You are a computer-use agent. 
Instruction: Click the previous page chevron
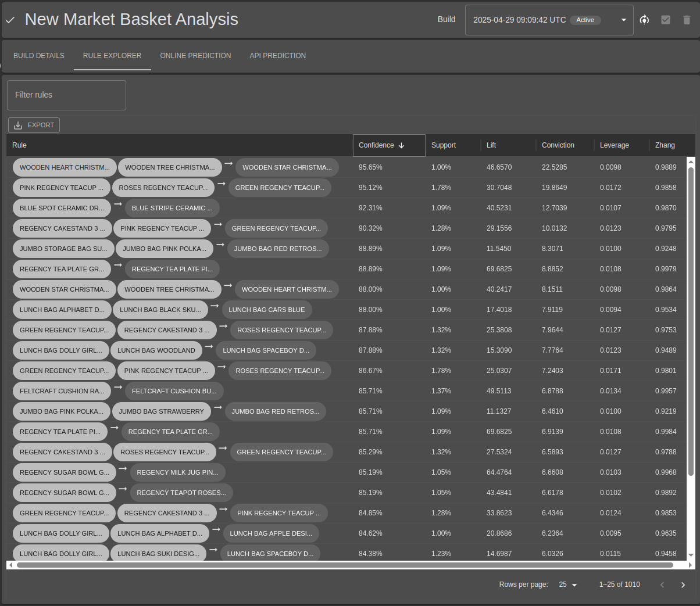(x=662, y=585)
